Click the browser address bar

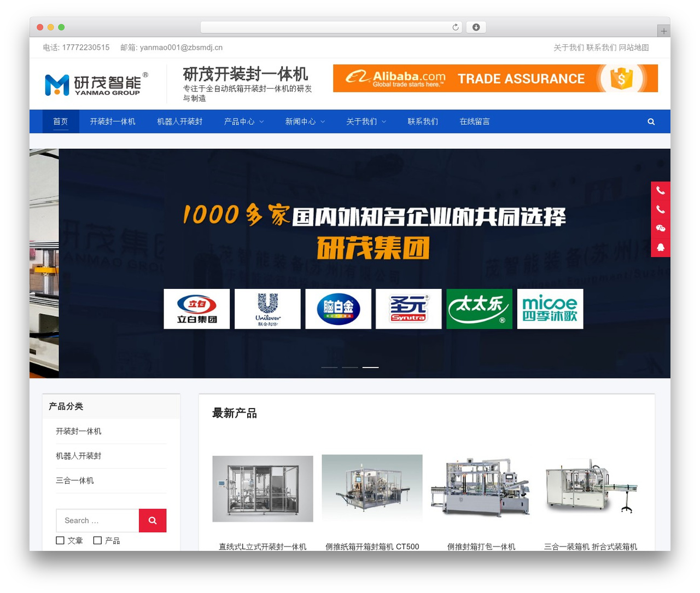(331, 27)
